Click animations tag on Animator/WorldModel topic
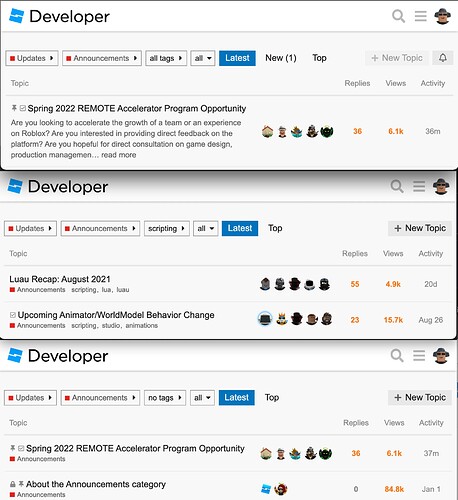458x500 pixels. [x=141, y=325]
